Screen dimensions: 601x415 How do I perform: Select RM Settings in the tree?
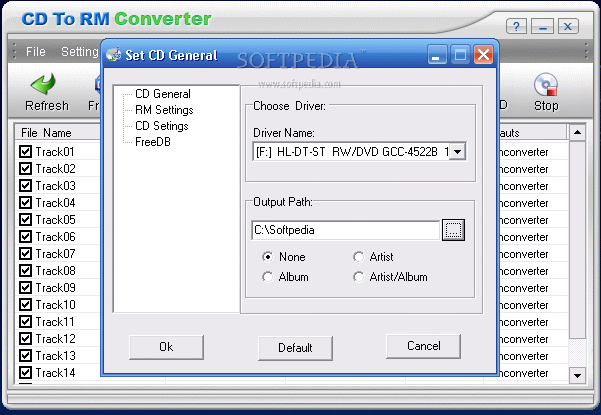pos(164,110)
